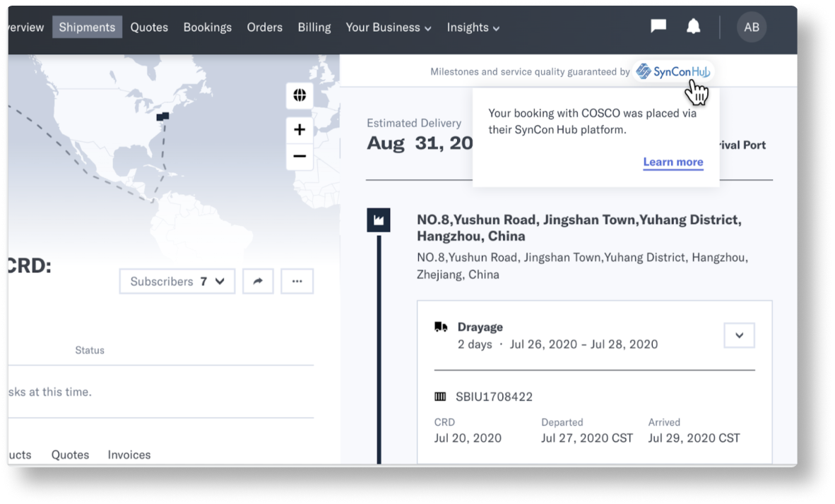Click the Drayage truck icon
The image size is (835, 504).
coord(441,327)
